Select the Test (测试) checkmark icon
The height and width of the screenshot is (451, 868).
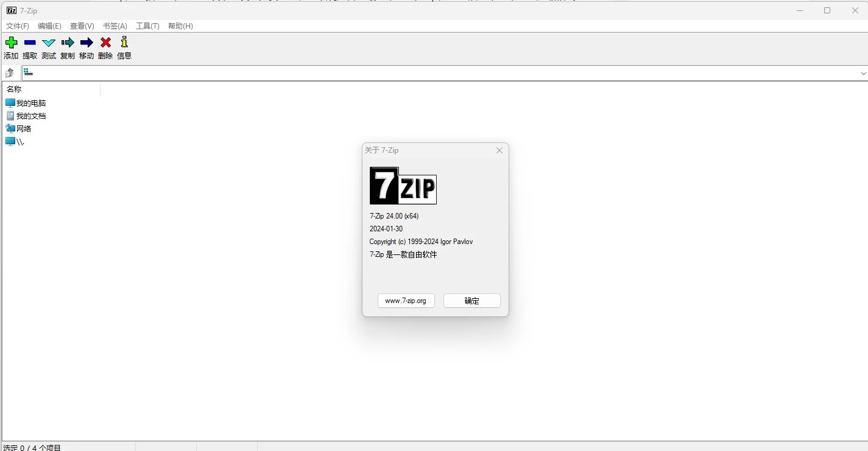pos(49,43)
